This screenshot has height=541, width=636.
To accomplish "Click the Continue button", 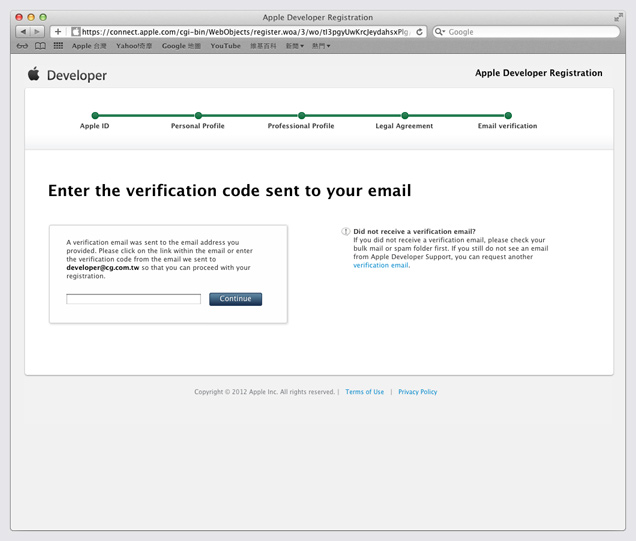I will 235,299.
